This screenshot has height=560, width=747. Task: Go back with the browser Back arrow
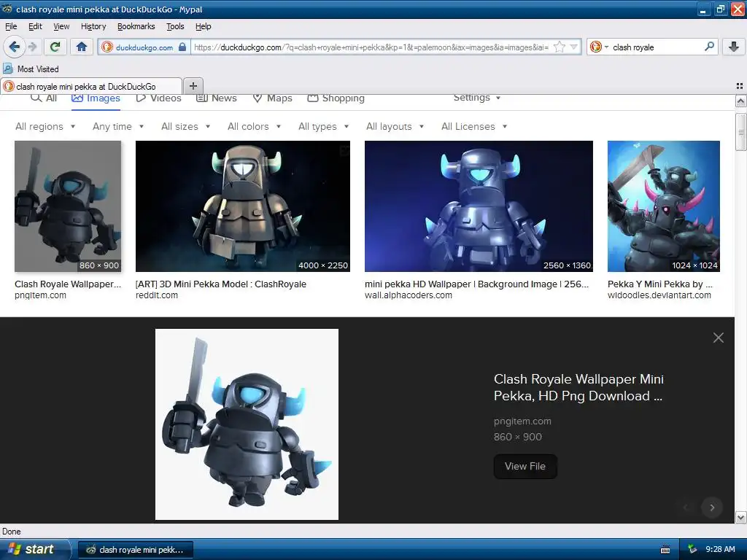point(15,47)
